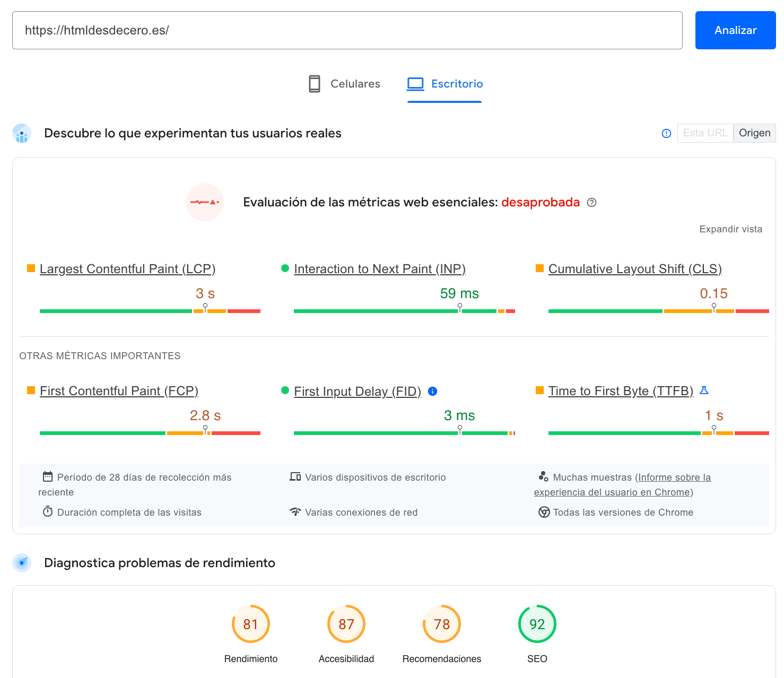Viewport: 784px width, 678px height.
Task: Switch to the Escritorio tab
Action: [x=445, y=84]
